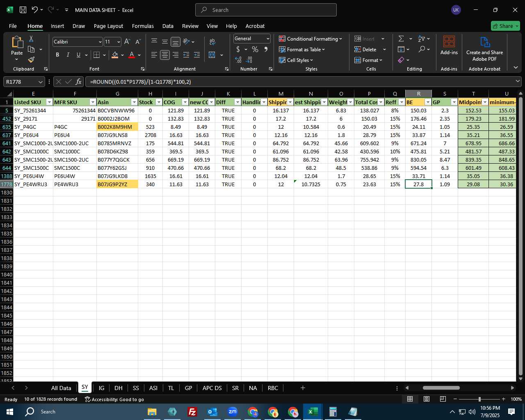Increase indent of cell contents
Screen dimensions: 525x420
(197, 55)
